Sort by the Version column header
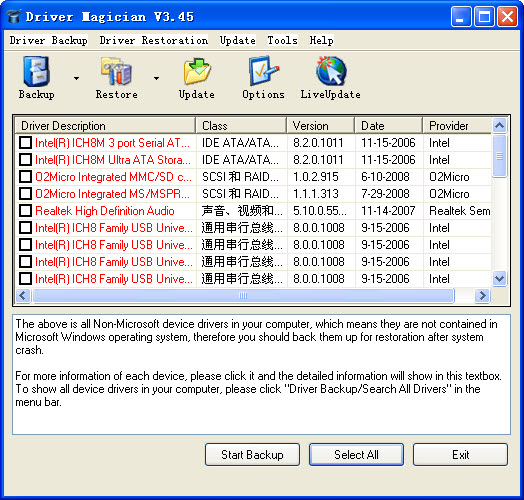524x500 pixels. 320,126
